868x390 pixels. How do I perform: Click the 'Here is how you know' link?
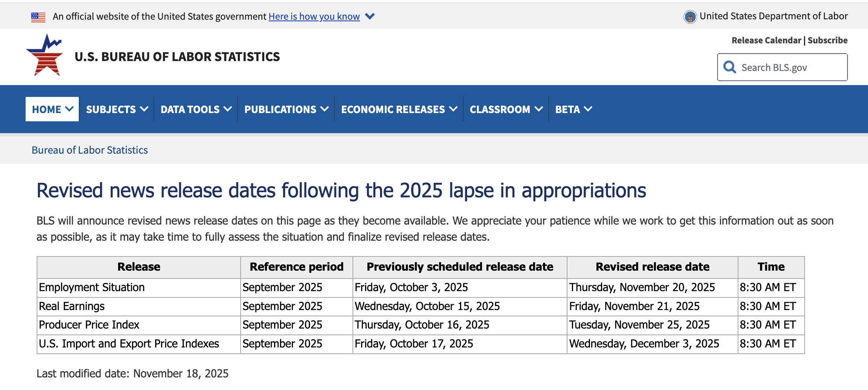point(314,17)
